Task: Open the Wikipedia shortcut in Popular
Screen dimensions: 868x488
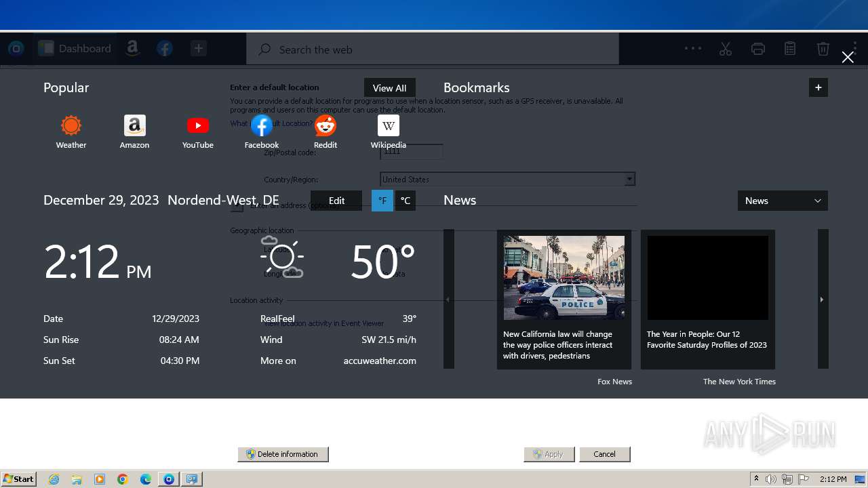Action: (x=389, y=131)
